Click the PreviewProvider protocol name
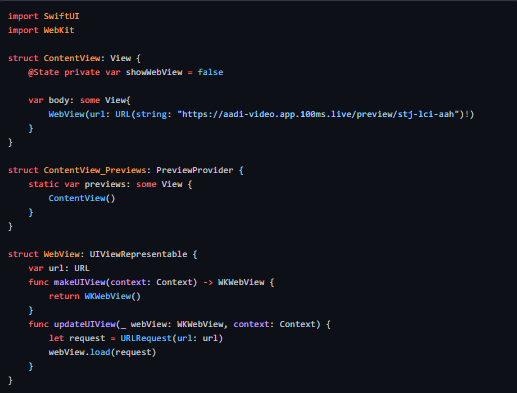517x393 pixels. [x=195, y=170]
